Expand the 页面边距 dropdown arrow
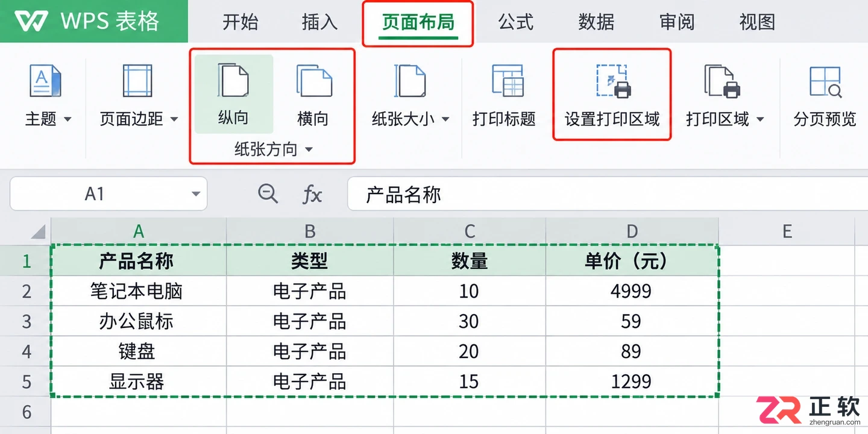The width and height of the screenshot is (868, 434). [174, 119]
